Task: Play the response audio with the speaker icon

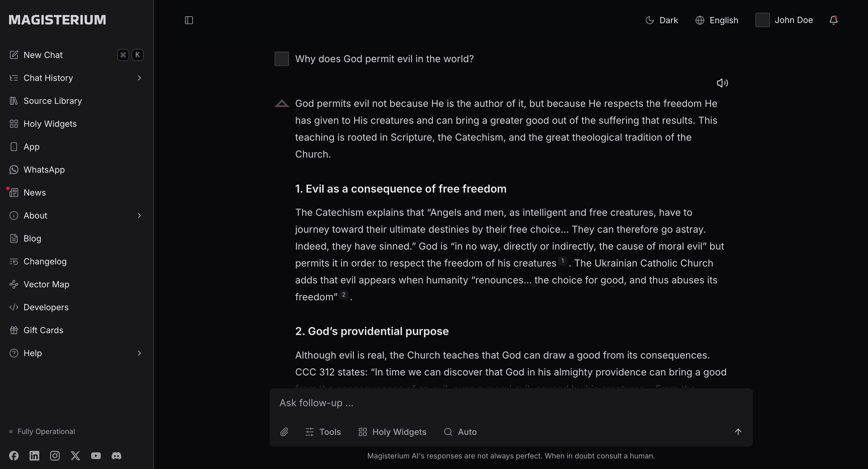Action: [x=722, y=83]
